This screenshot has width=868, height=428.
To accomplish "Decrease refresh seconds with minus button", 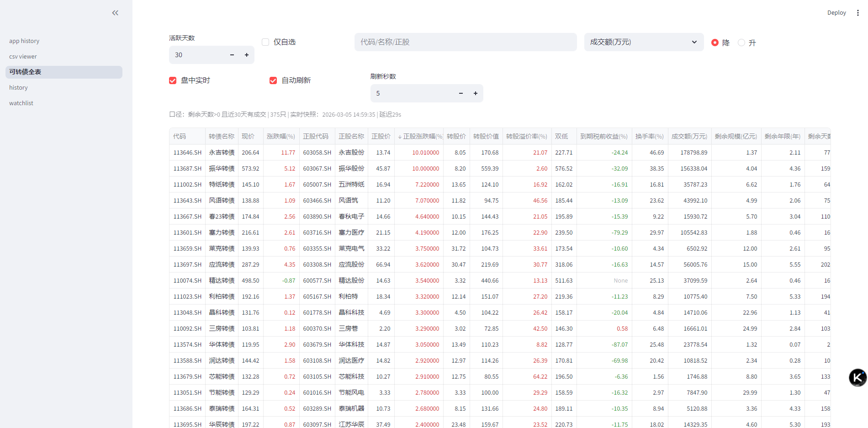I will (x=461, y=93).
